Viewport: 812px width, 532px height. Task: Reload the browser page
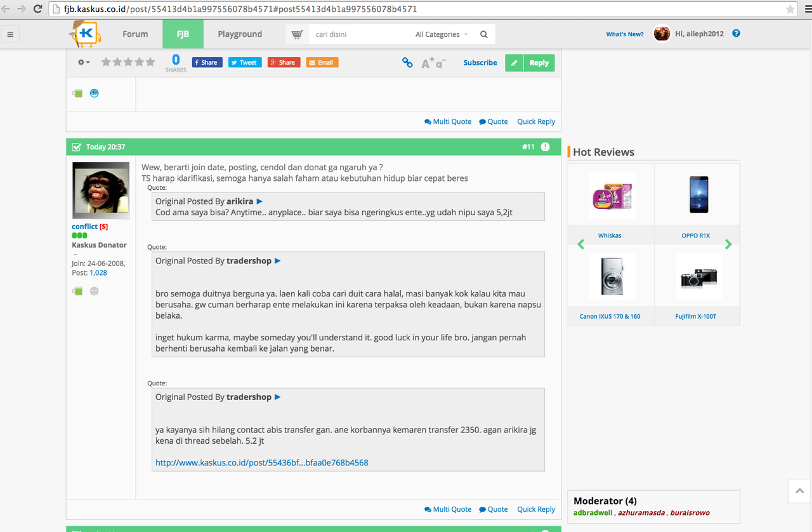[38, 9]
